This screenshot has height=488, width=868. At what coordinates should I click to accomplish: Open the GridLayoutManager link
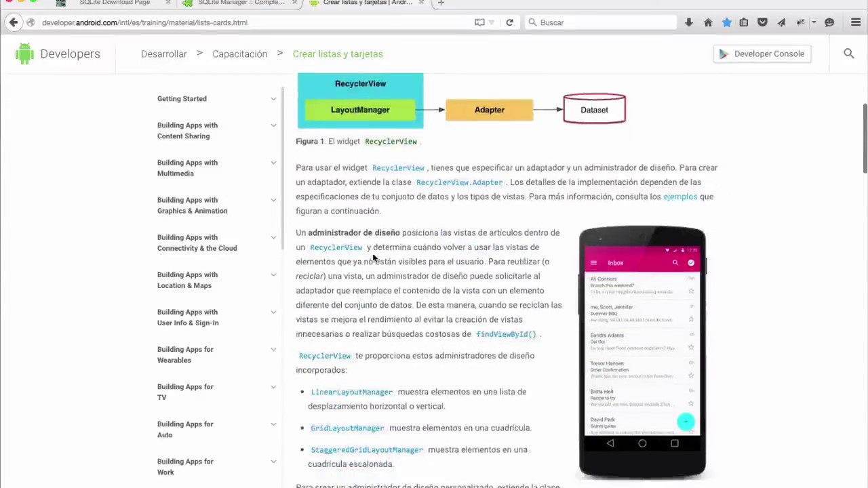pos(347,428)
